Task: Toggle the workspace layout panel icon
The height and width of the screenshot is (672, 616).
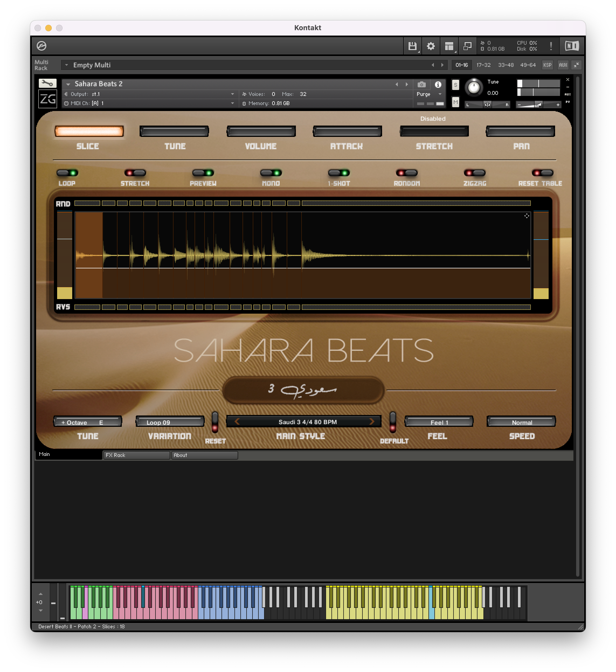Action: (x=449, y=46)
